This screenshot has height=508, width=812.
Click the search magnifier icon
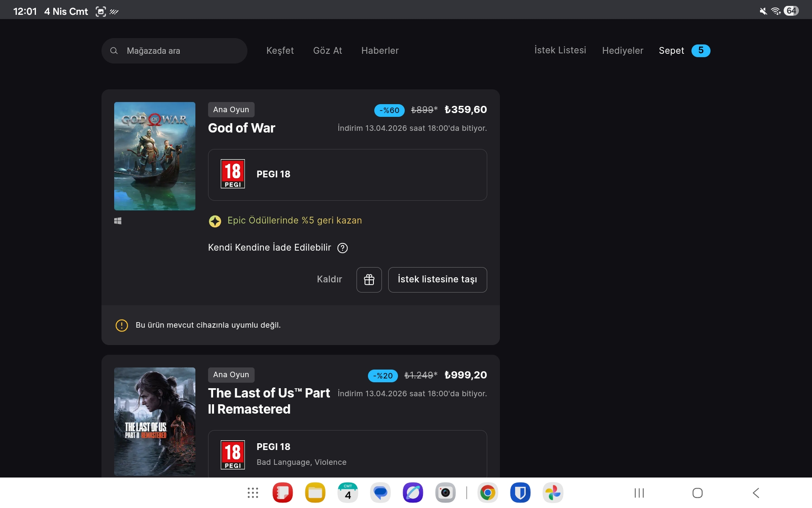(x=114, y=51)
